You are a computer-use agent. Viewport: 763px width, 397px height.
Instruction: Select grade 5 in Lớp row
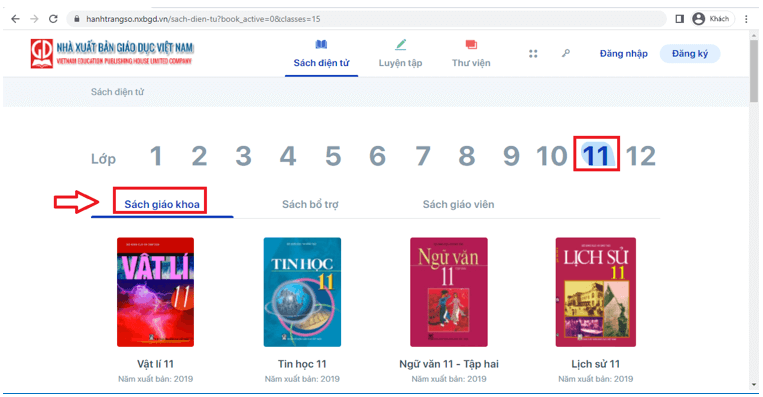[333, 156]
